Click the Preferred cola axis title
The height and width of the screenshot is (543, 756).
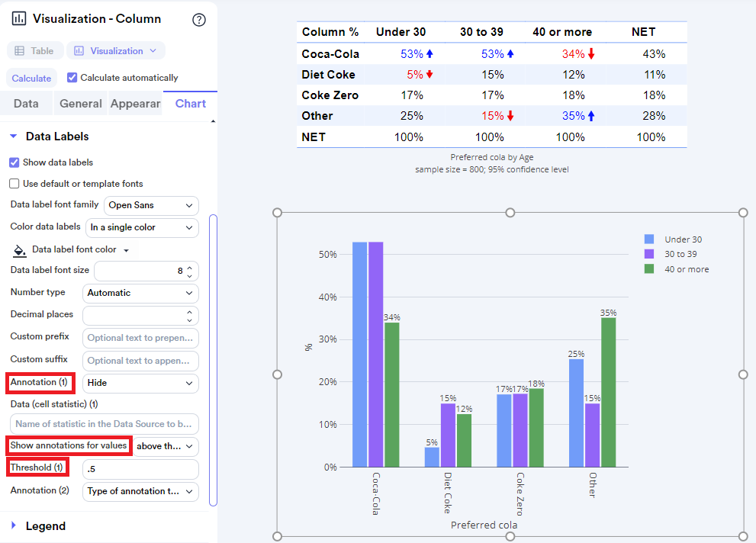(x=484, y=525)
